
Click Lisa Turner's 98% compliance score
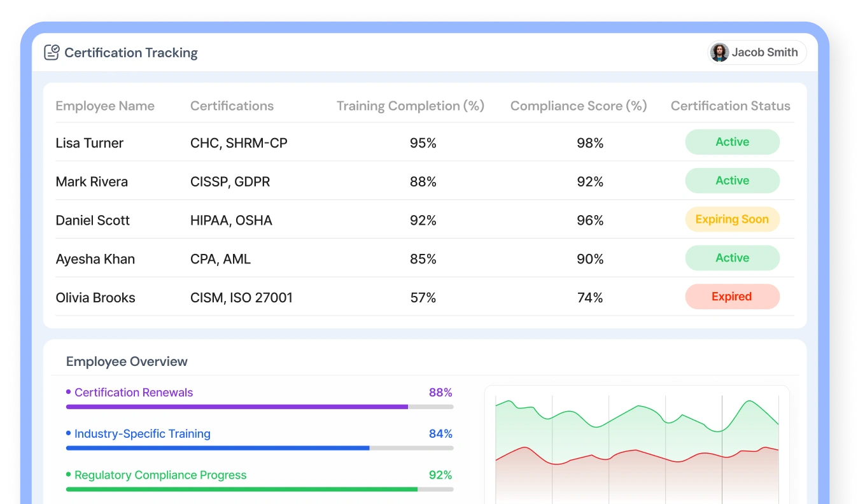590,143
